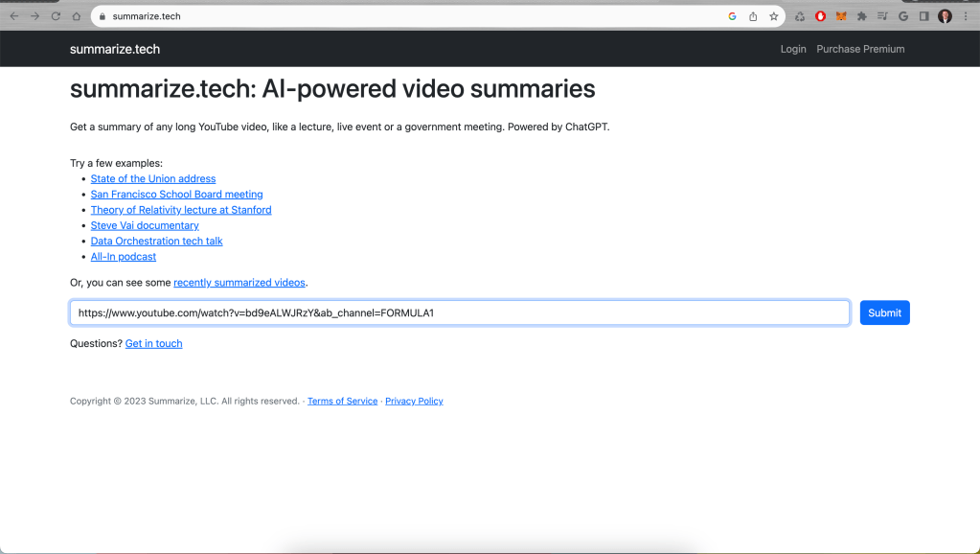View site information via lock icon

tap(102, 16)
